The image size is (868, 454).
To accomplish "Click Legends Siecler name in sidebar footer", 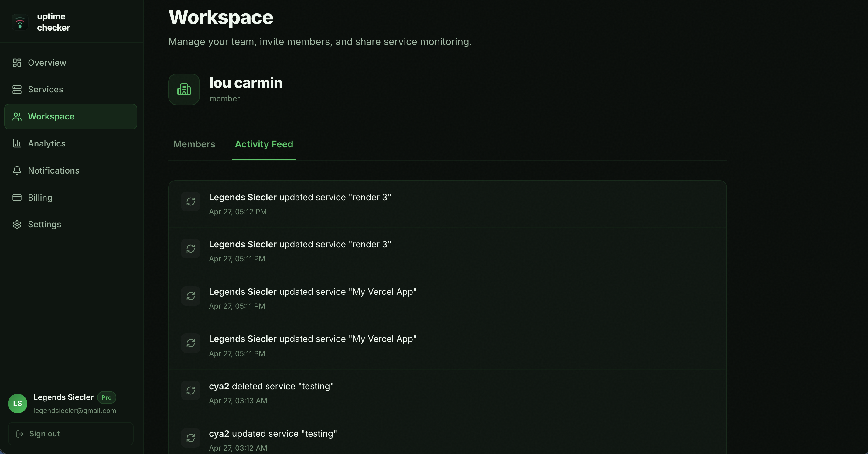I will [63, 397].
